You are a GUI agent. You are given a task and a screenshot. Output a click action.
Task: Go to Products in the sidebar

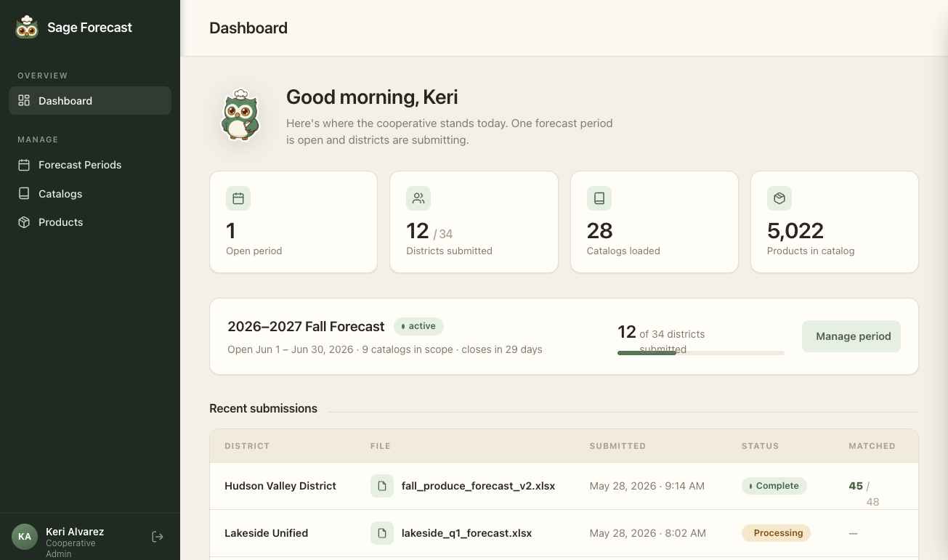(x=90, y=222)
